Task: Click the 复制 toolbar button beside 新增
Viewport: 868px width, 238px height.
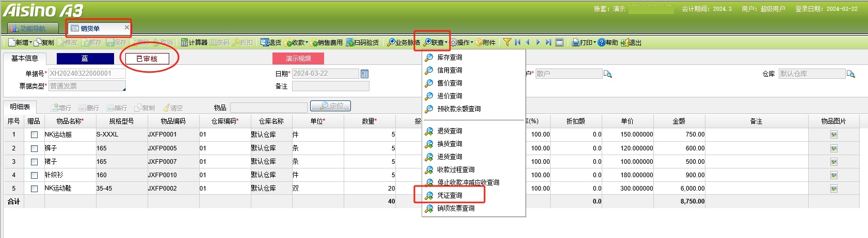Action: tap(44, 43)
